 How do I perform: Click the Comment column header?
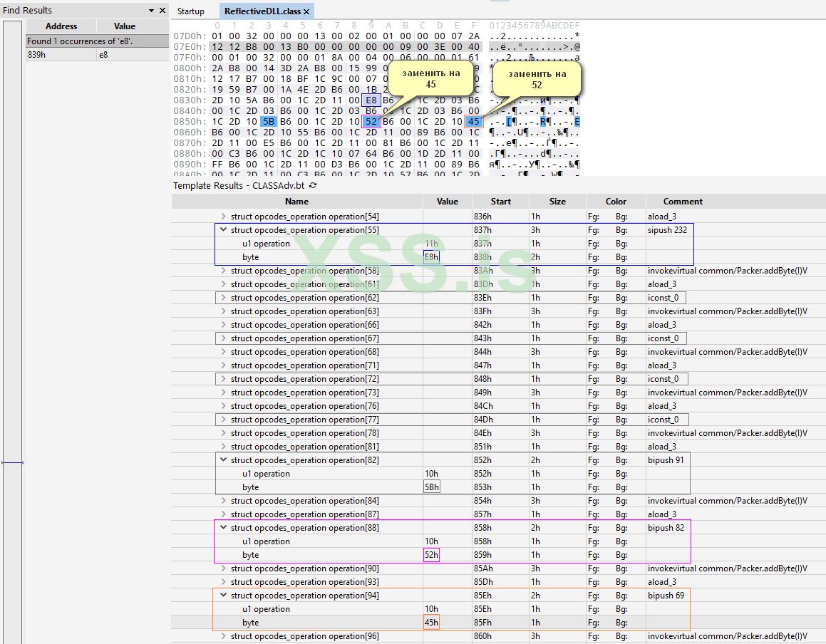pos(683,202)
